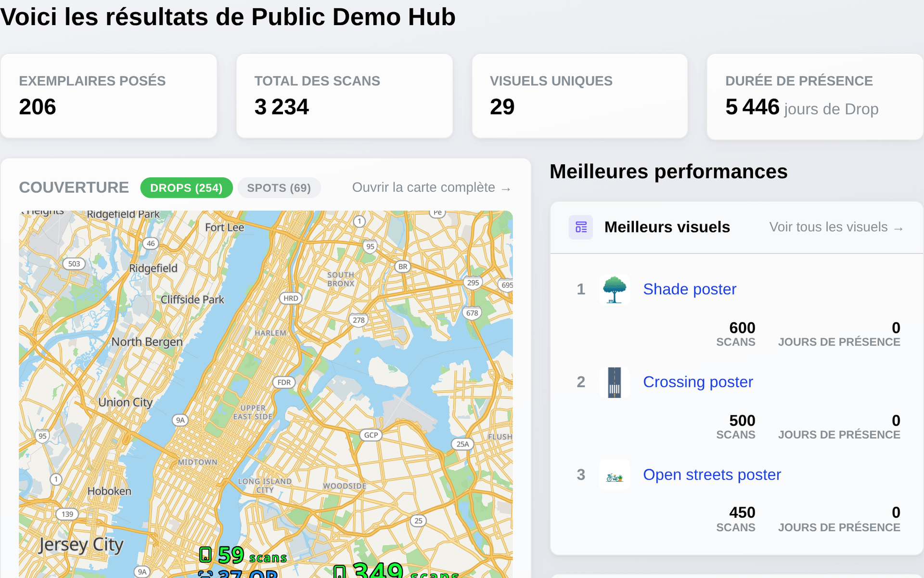Select the Visuels uniques 29 card
This screenshot has width=924, height=578.
coord(579,96)
